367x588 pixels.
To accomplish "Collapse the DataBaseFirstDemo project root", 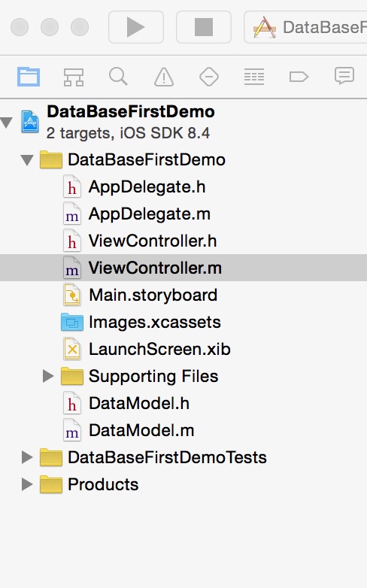I will (6, 123).
